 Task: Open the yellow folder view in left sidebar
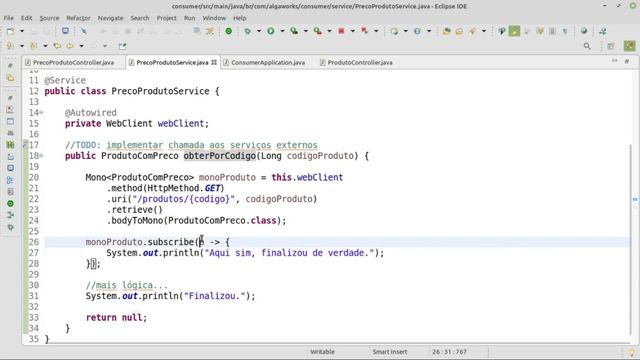[x=11, y=78]
